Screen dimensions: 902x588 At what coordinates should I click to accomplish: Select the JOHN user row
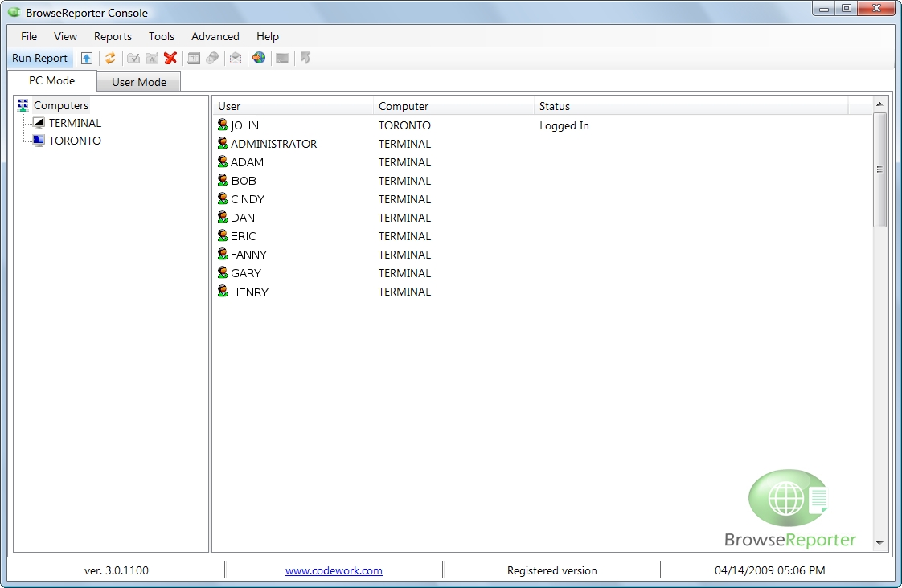[x=543, y=125]
